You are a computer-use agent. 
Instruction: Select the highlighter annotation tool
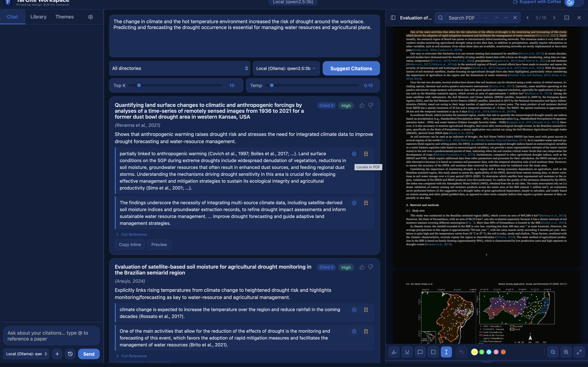pyautogui.click(x=394, y=352)
